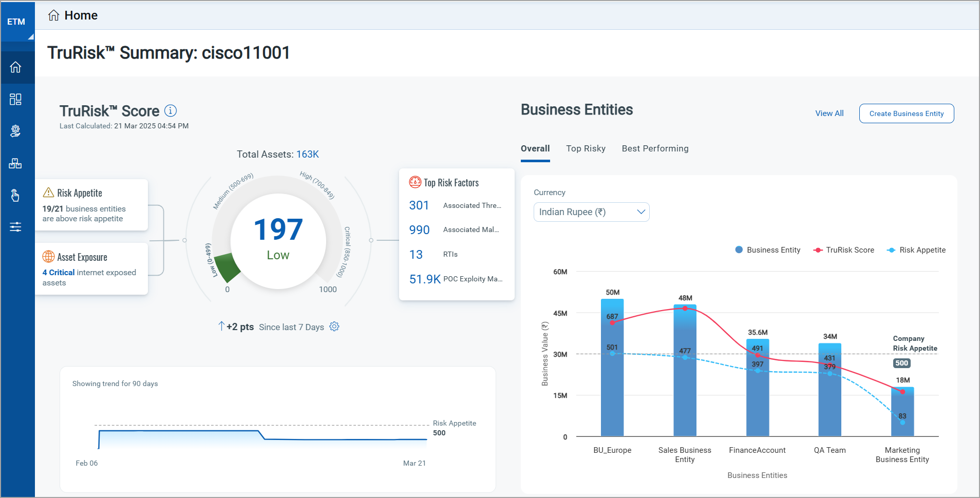
Task: Click the 501 risk appetite point on BU_Europe
Action: coord(612,354)
